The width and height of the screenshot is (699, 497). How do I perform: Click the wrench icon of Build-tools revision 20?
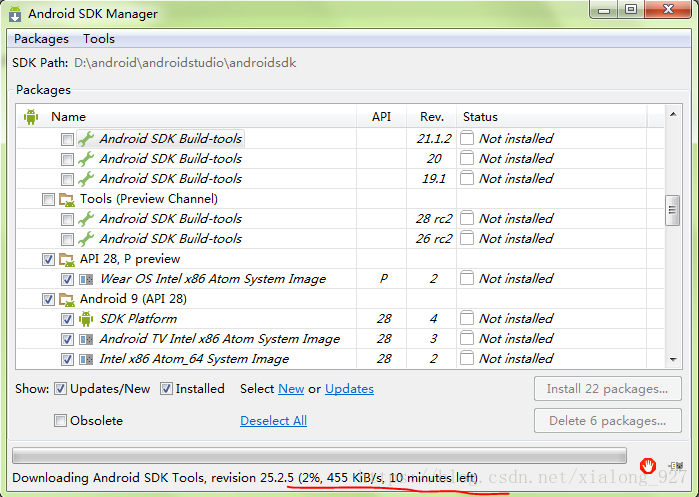point(86,159)
